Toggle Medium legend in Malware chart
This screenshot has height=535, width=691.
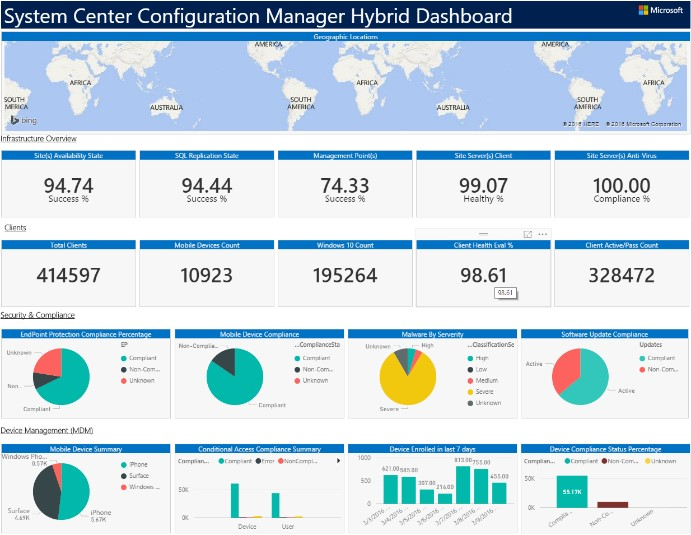(483, 380)
